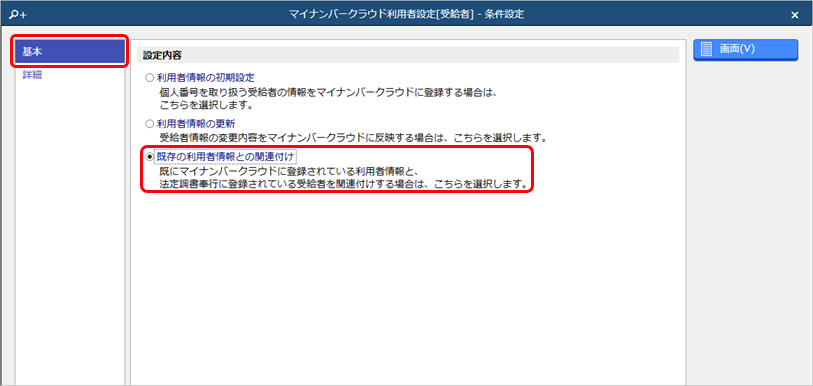Close the 条件設定 dialog window

794,15
